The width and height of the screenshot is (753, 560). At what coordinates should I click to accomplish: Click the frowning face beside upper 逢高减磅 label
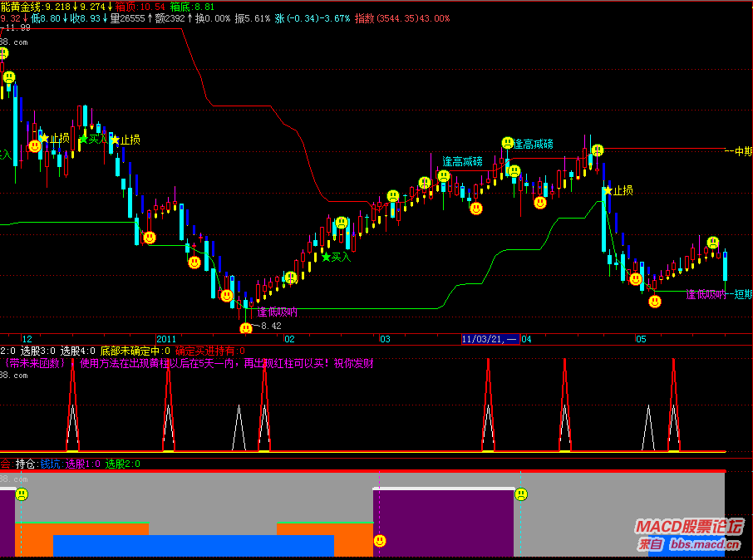[507, 143]
